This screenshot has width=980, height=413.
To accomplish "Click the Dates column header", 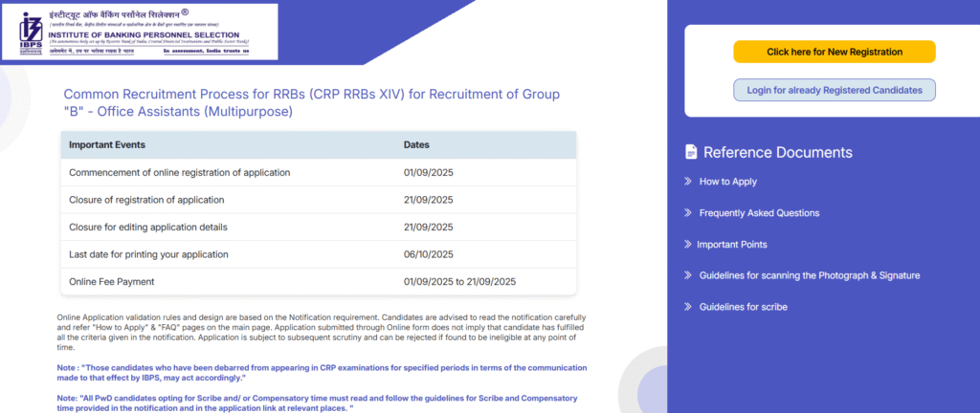I will (x=416, y=145).
